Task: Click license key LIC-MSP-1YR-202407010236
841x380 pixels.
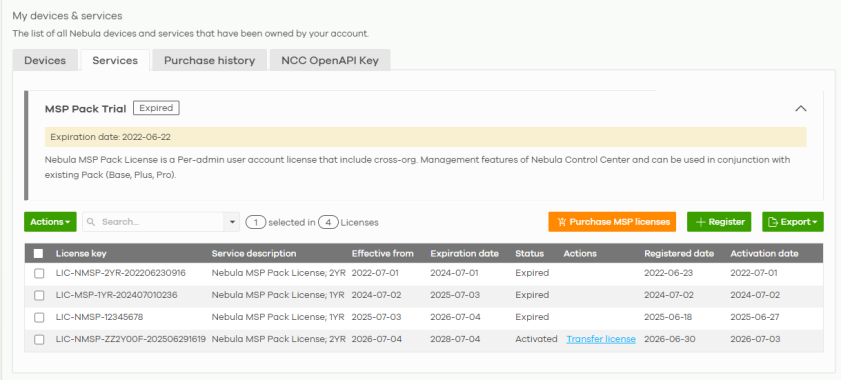Action: tap(116, 295)
